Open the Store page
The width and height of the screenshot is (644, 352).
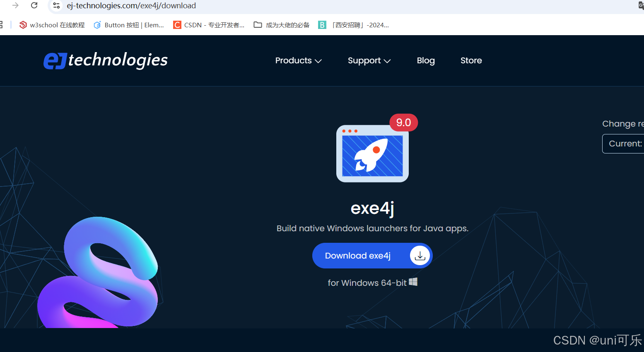[471, 60]
